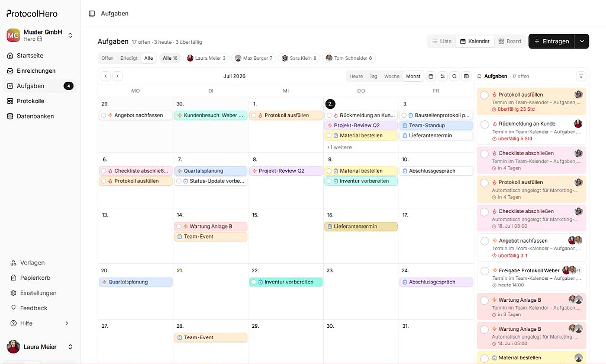Image resolution: width=606 pixels, height=364 pixels.
Task: Check off Checkliste abschließen on the 6th
Action: coord(104,171)
